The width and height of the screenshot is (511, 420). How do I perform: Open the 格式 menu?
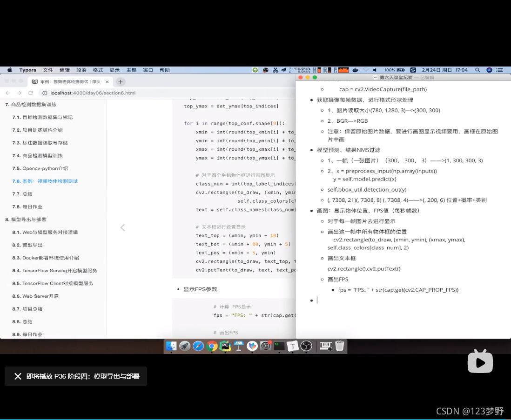[98, 70]
